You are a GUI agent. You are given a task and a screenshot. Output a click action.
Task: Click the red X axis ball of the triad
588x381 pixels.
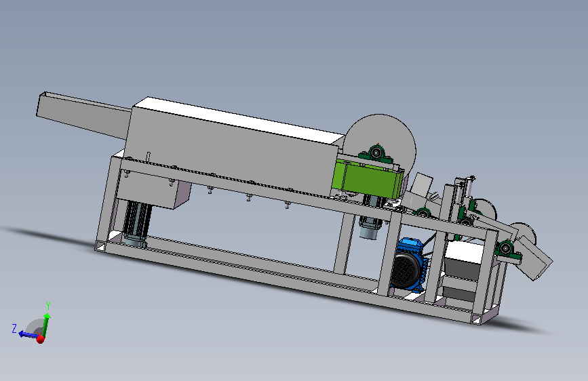(x=41, y=340)
